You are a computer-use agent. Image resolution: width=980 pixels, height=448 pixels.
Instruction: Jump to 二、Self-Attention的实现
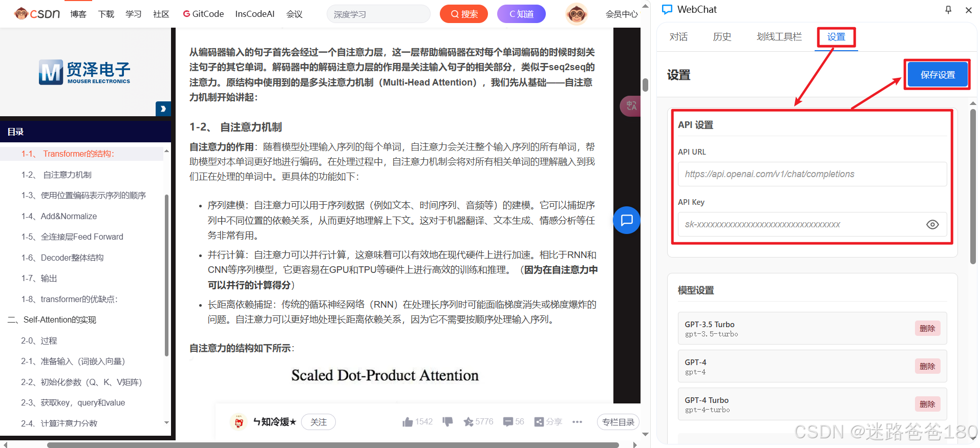(x=52, y=319)
